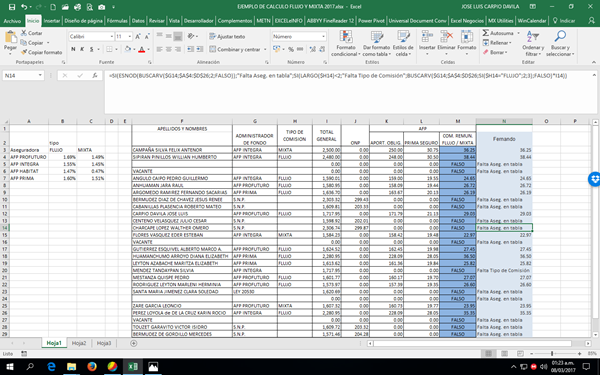This screenshot has width=600, height=375.
Task: Click the Indicar tell-me box
Action: tap(564, 21)
